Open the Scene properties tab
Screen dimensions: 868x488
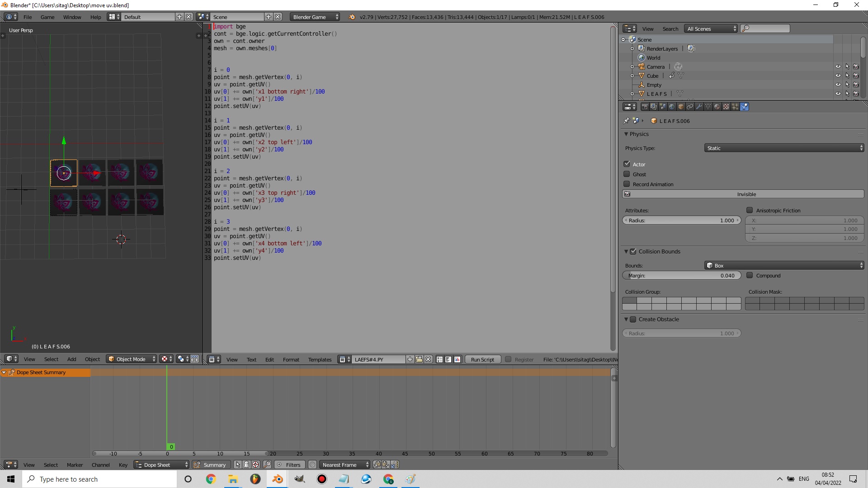click(663, 107)
